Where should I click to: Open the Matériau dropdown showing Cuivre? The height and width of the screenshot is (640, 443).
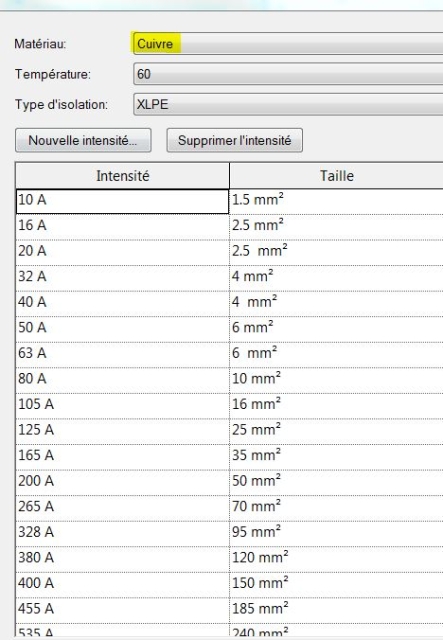pos(288,43)
